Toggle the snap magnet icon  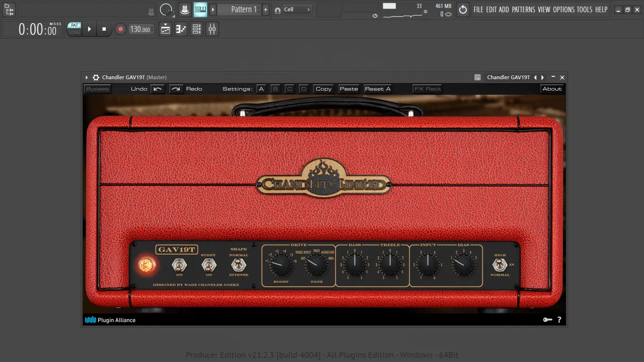click(277, 10)
